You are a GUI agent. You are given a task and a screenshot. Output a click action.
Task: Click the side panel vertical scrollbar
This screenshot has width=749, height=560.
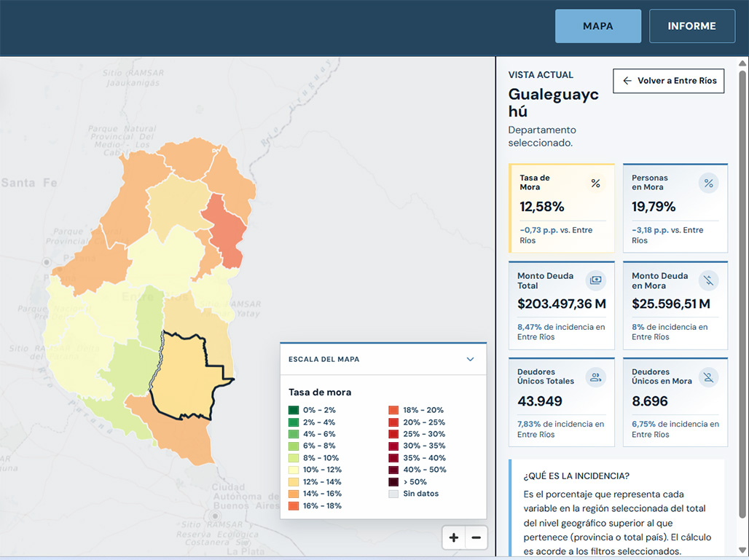click(x=742, y=306)
